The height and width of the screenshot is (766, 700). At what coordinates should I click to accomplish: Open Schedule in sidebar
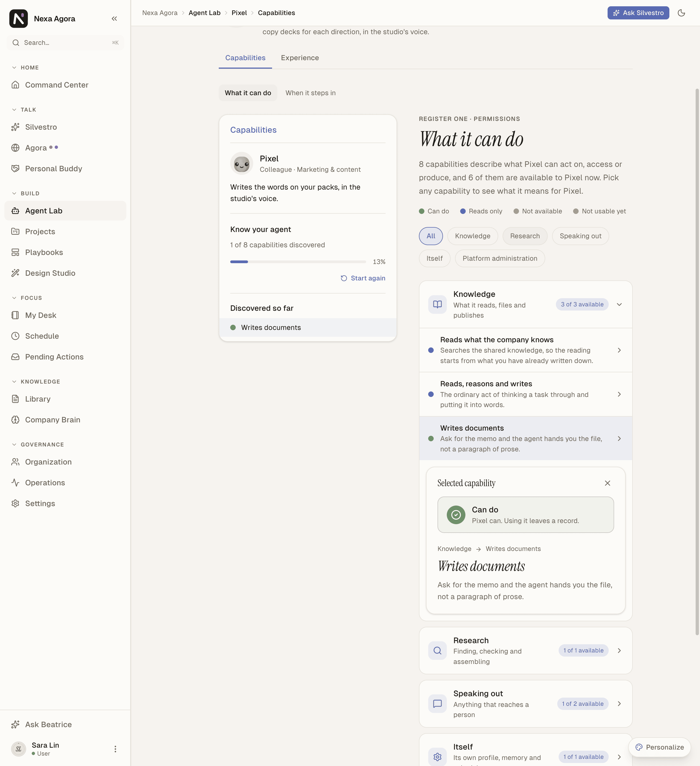(65, 336)
